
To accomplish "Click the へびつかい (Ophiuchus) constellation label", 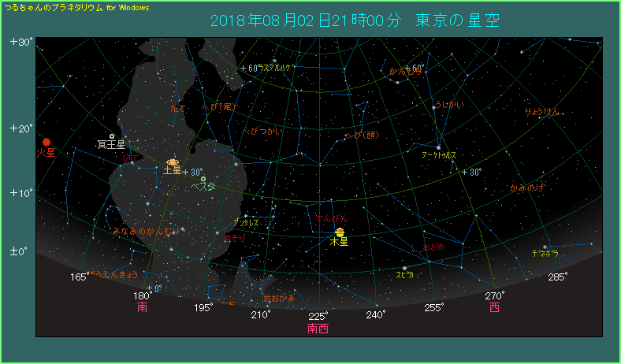I will click(x=262, y=131).
